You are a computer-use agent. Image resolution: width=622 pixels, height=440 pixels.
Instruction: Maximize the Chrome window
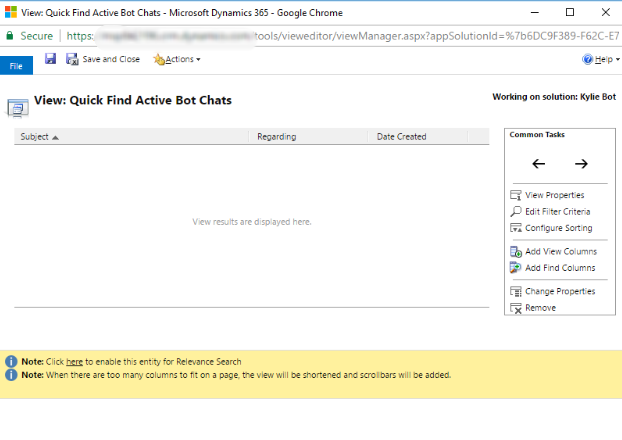tap(570, 12)
